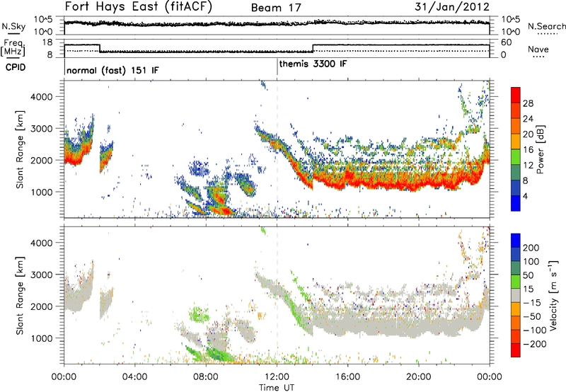566x392 pixels.
Task: Click the '-15' tick on Velocity colorbar
Action: tap(532, 303)
